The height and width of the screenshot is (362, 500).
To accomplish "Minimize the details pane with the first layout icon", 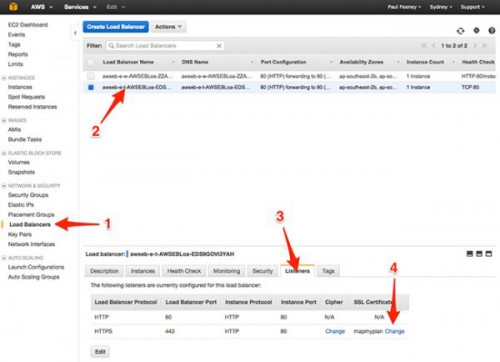I will [x=470, y=254].
